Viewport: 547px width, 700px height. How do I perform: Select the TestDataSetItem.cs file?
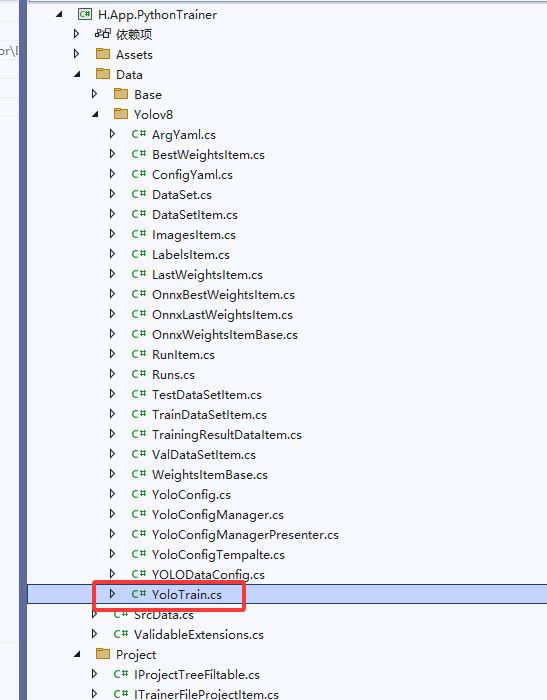click(207, 395)
